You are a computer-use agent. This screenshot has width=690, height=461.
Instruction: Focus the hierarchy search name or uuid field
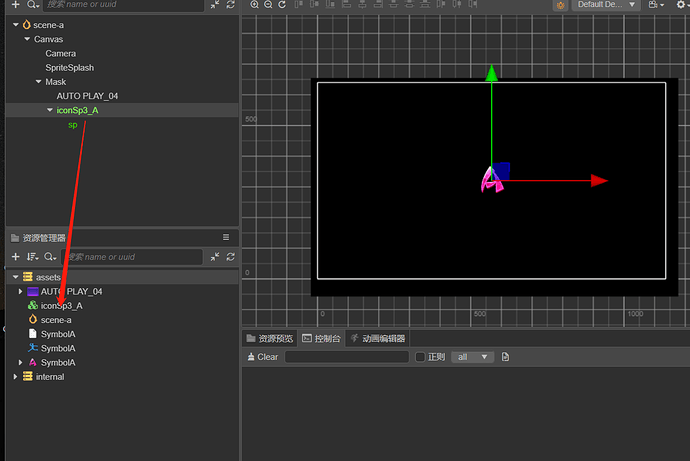pos(123,4)
